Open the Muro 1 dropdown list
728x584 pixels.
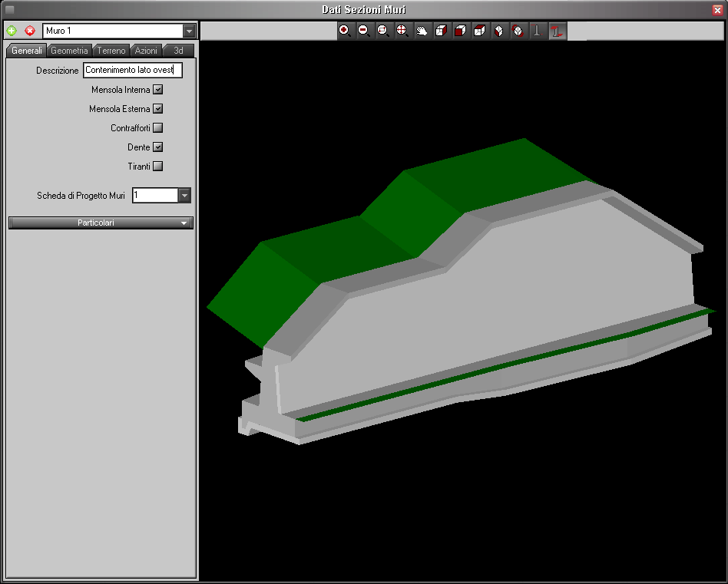tap(189, 31)
